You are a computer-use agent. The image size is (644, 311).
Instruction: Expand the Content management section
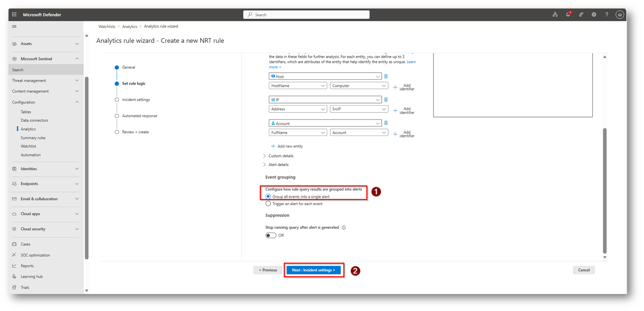(45, 91)
